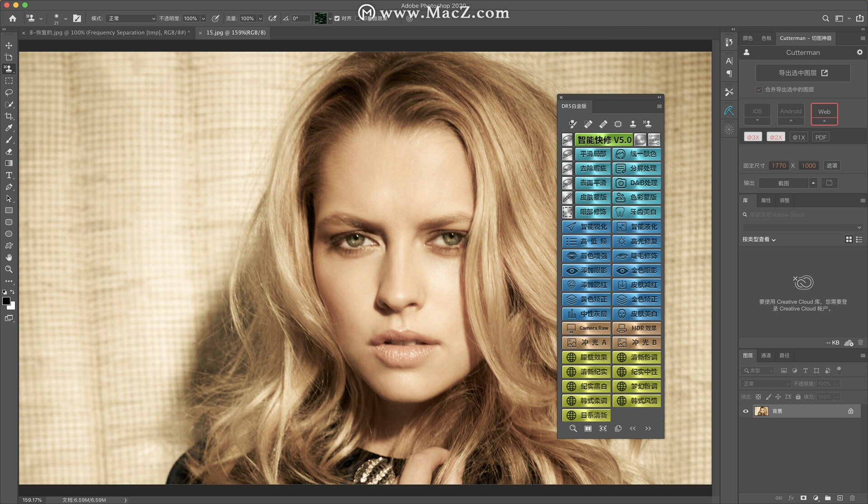The image size is (868, 504).
Task: Expand the 按类型查看 dropdown
Action: pyautogui.click(x=759, y=240)
